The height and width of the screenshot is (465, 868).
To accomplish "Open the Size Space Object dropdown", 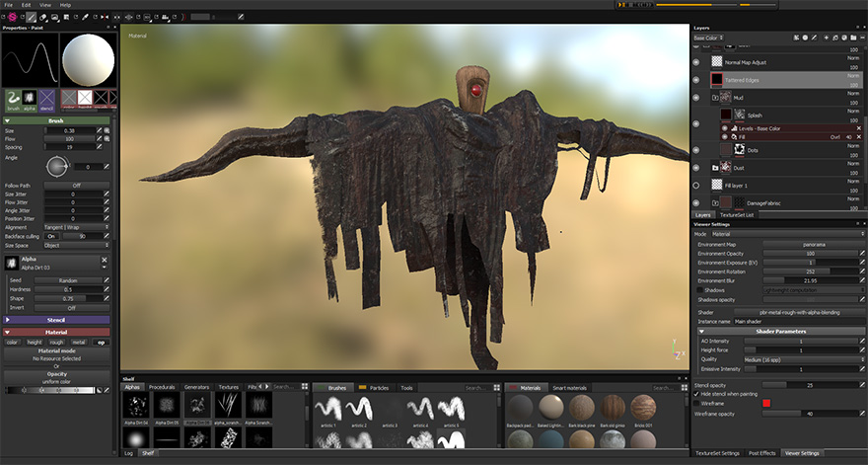I will (x=76, y=245).
